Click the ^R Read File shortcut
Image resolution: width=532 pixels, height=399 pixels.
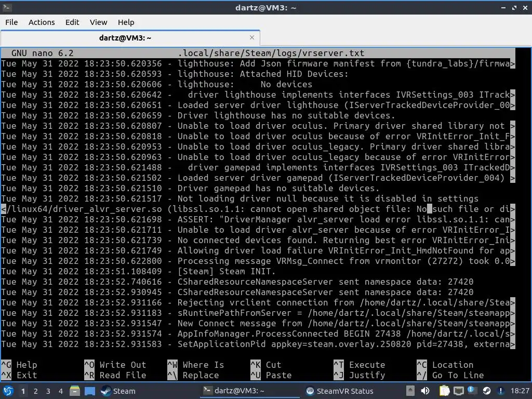pos(115,375)
